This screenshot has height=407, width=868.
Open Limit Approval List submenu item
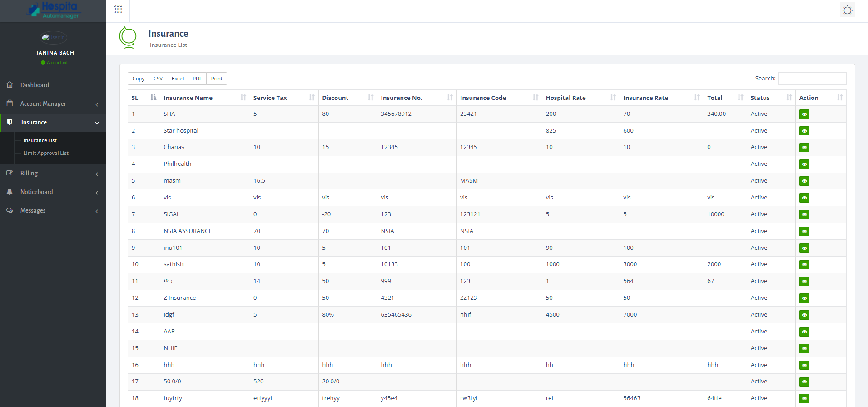click(46, 153)
